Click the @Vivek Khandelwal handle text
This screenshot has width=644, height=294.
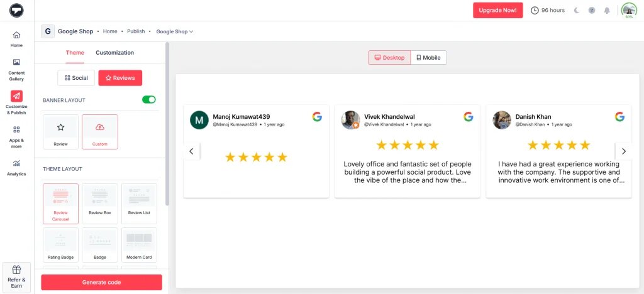click(384, 124)
